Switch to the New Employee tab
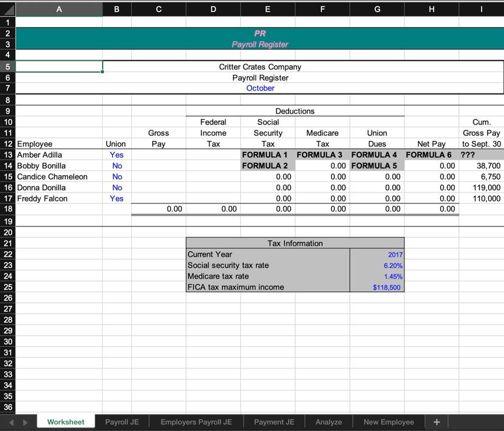 pyautogui.click(x=389, y=421)
